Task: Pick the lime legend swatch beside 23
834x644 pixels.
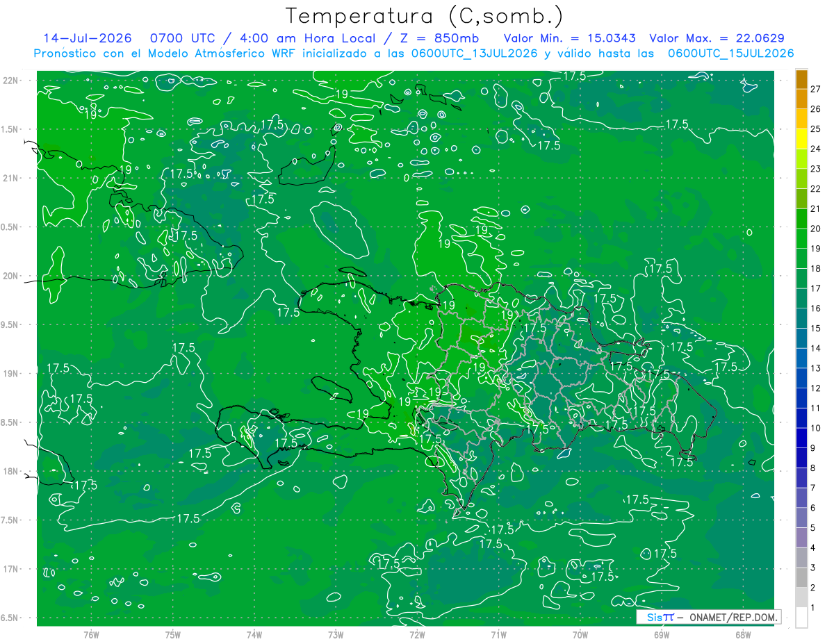Action: point(801,159)
